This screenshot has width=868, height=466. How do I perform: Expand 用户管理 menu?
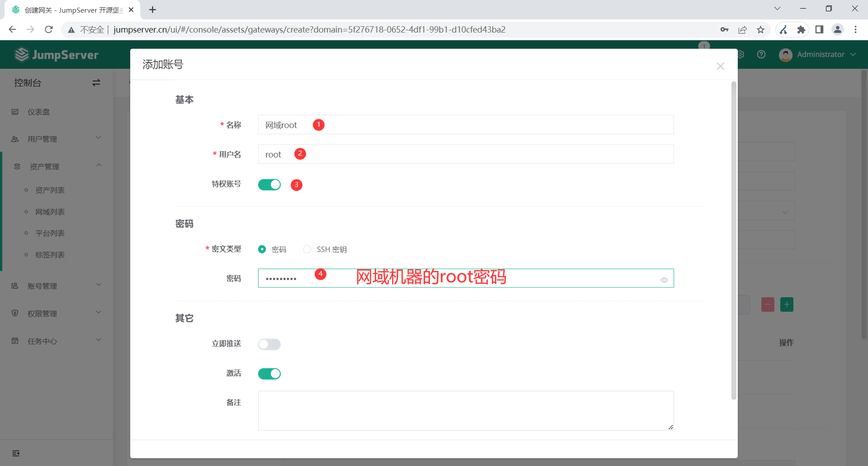point(57,139)
